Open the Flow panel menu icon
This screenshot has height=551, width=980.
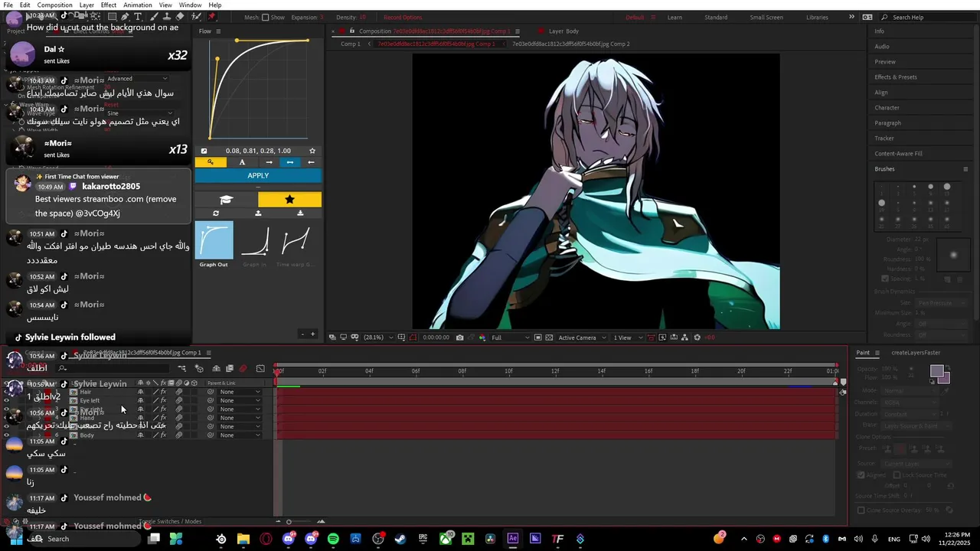coord(218,31)
